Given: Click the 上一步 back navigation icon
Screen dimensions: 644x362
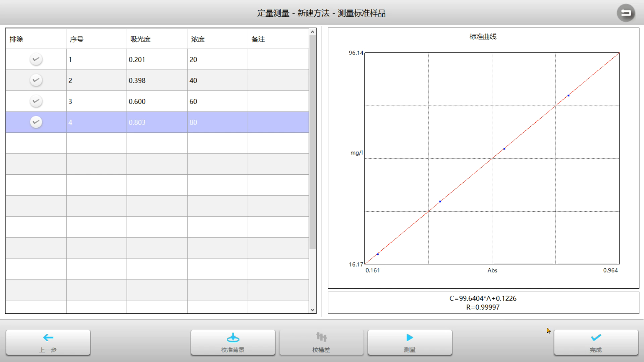Looking at the screenshot, I should coord(48,337).
